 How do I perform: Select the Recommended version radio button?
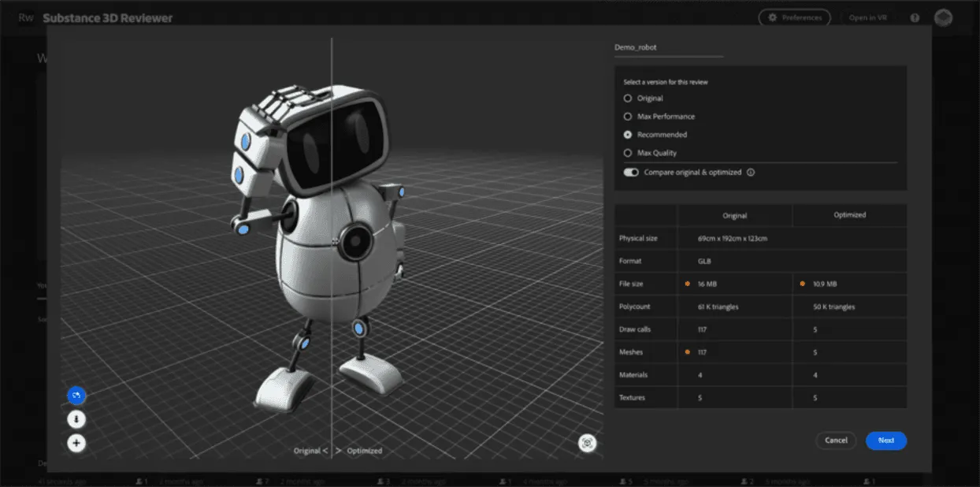[x=628, y=135]
